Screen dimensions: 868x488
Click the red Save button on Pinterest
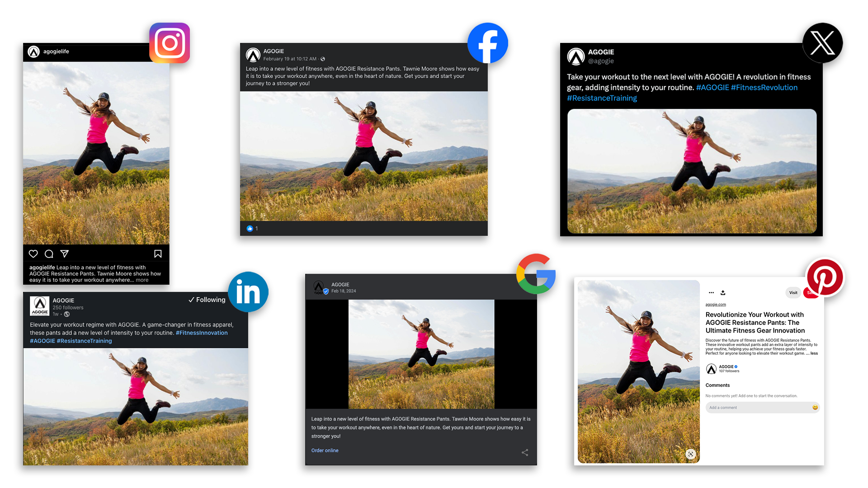[x=810, y=293]
